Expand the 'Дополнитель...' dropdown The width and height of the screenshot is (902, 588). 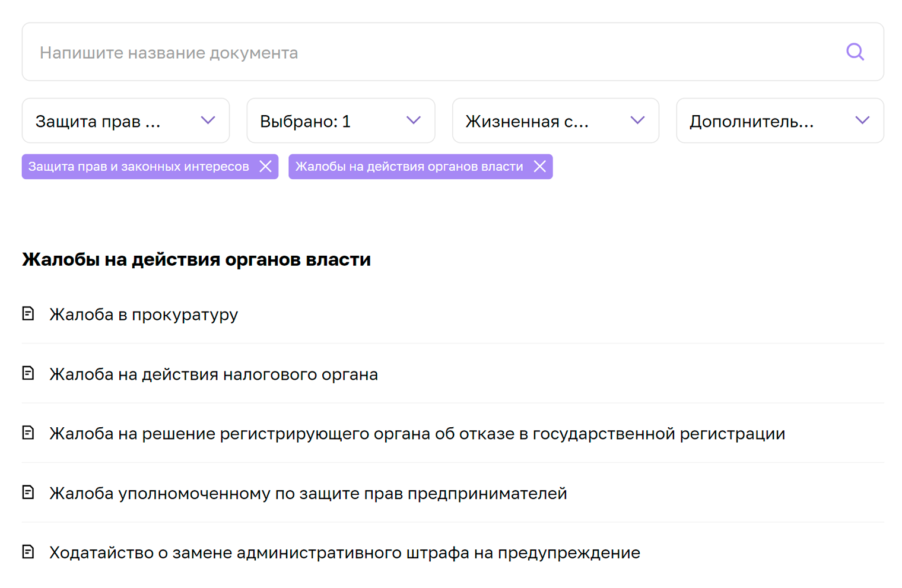[780, 121]
